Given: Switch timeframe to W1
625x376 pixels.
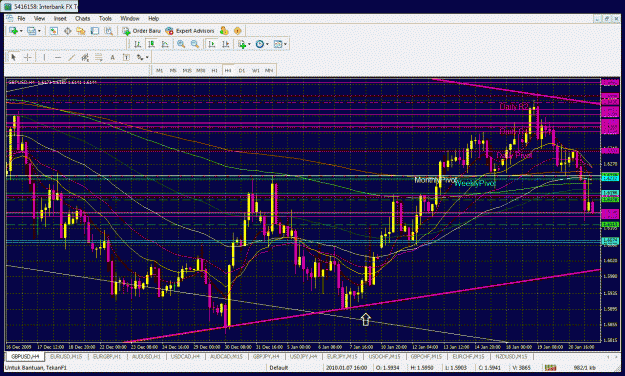Looking at the screenshot, I should [x=256, y=70].
